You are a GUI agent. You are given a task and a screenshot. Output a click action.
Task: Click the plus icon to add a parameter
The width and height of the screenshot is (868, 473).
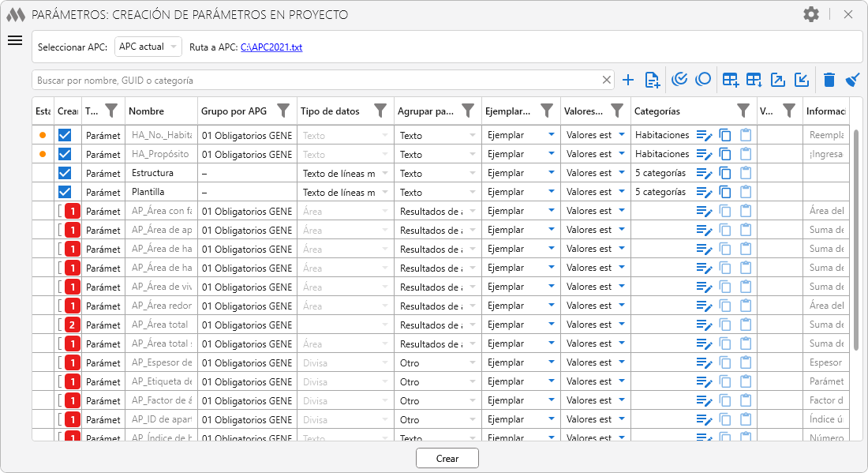tap(628, 80)
